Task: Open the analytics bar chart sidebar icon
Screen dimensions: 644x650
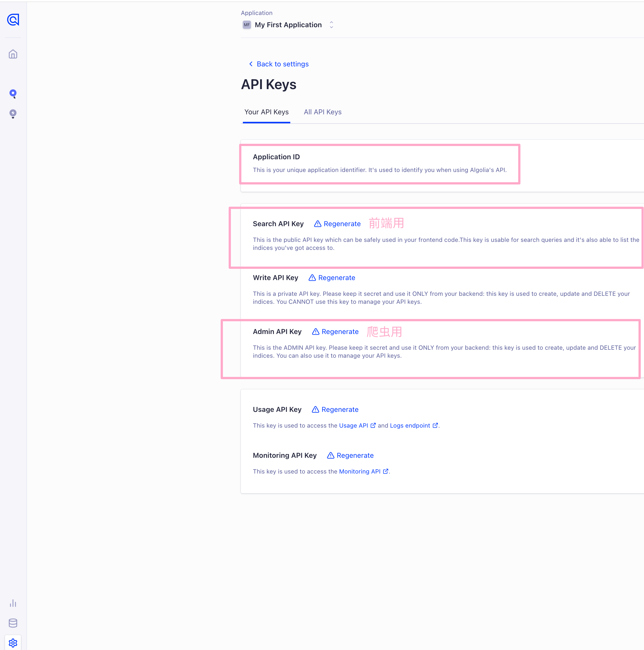Action: [x=13, y=603]
